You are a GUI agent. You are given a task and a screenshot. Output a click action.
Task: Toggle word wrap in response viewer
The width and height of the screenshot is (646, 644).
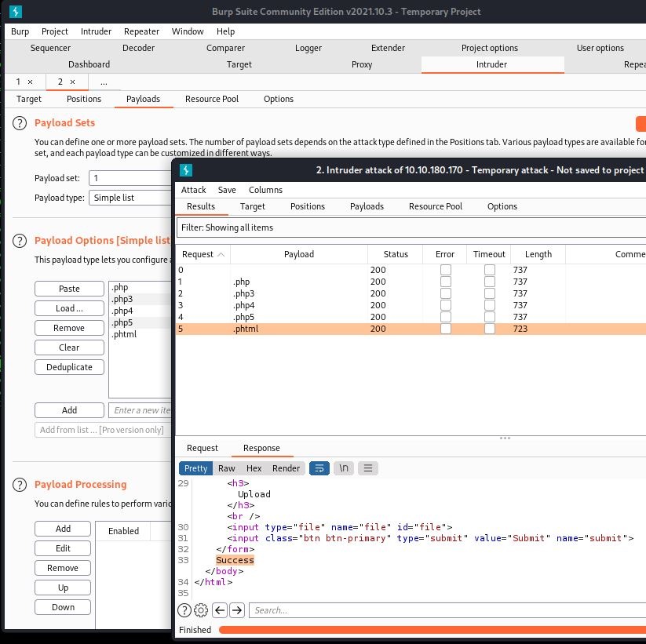[x=319, y=468]
